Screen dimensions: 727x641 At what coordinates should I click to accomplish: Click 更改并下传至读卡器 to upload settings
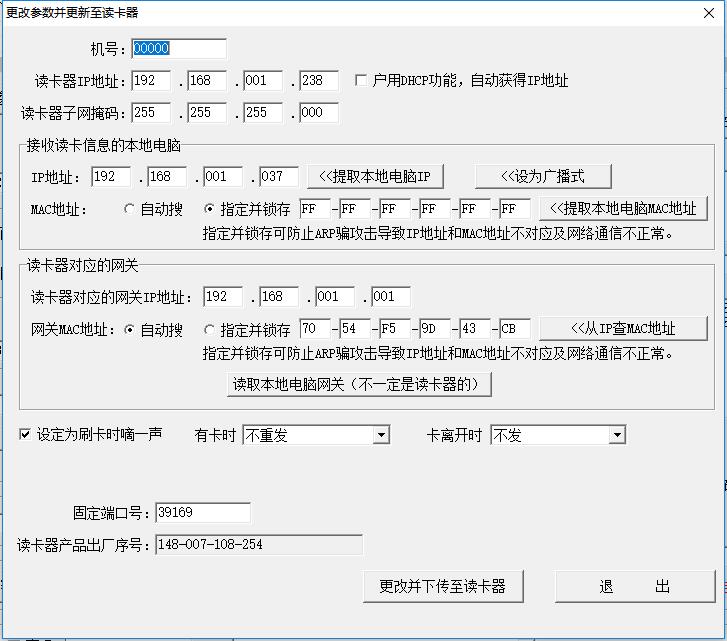[442, 586]
